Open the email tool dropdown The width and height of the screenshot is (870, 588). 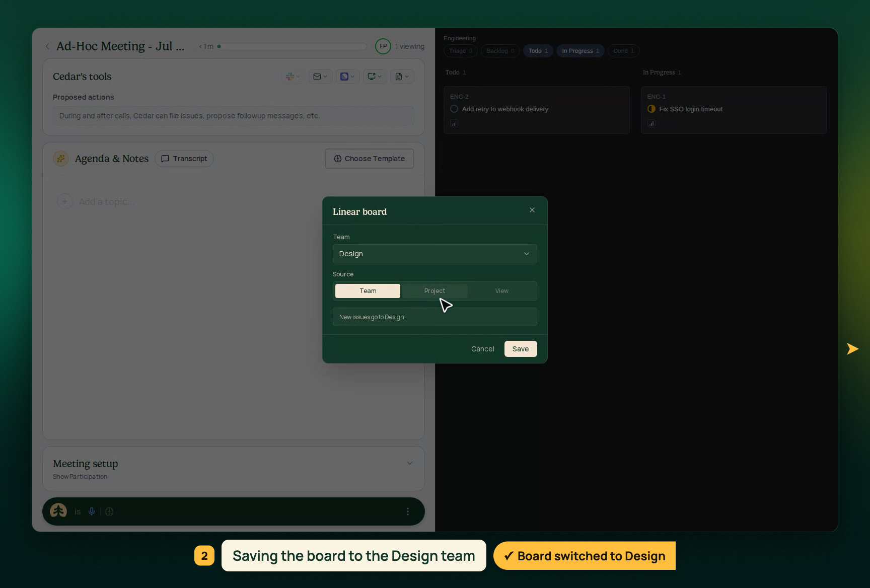[320, 77]
